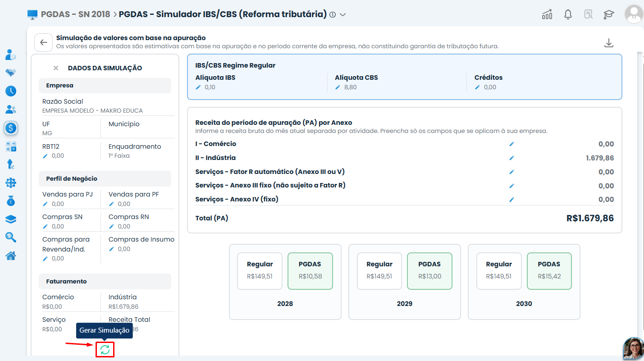The height and width of the screenshot is (361, 644).
Task: Select the PGDAS card for 2030
Action: coord(549,271)
